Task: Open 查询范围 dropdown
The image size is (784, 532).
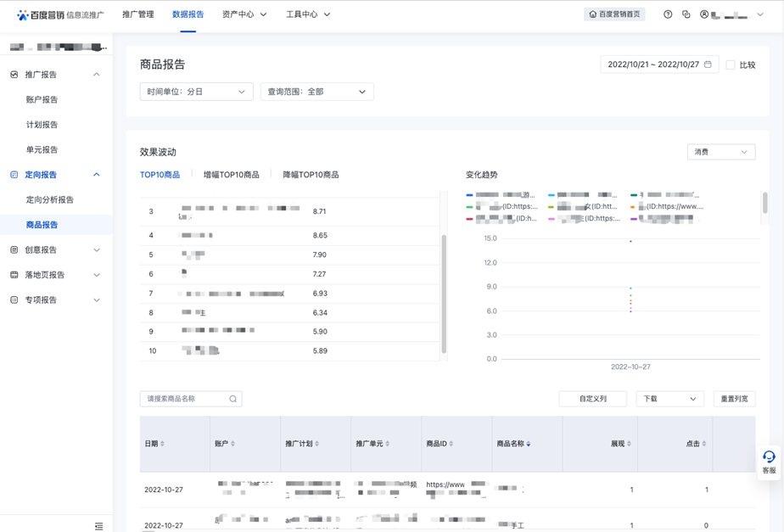Action: tap(316, 92)
